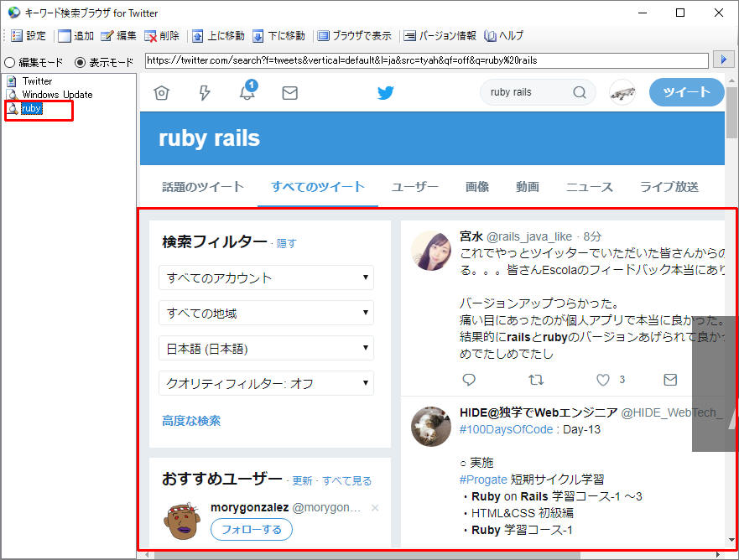
Task: Click the search magnifier icon
Action: coord(580,92)
